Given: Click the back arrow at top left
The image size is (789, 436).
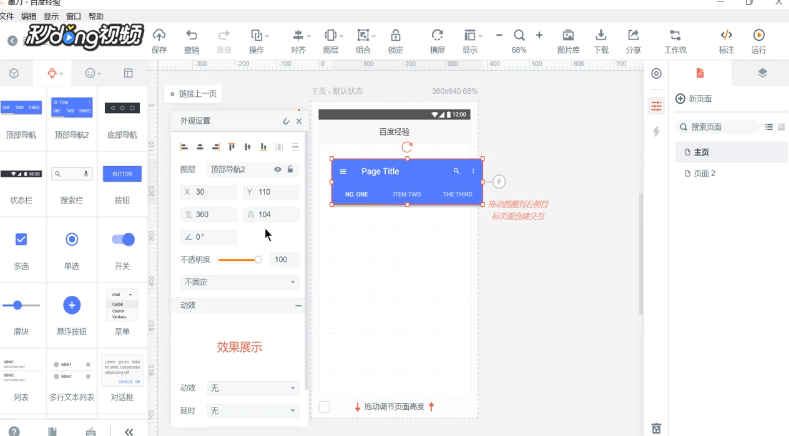Looking at the screenshot, I should coord(13,41).
